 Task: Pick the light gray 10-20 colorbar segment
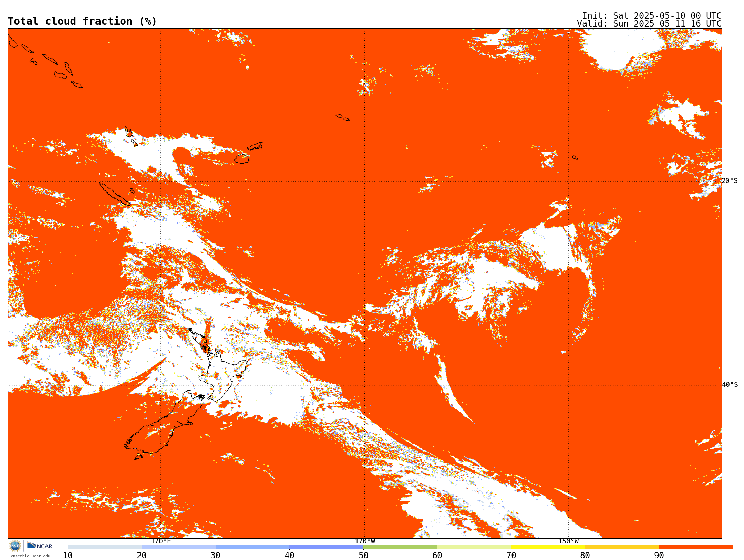tap(104, 547)
